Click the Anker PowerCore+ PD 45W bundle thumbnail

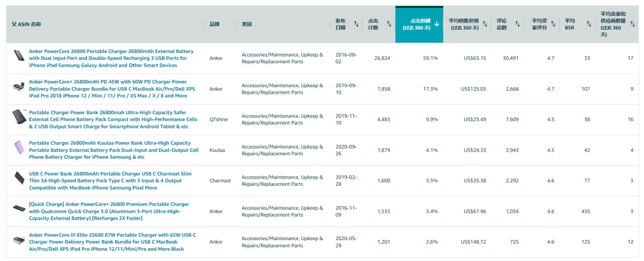tap(19, 87)
